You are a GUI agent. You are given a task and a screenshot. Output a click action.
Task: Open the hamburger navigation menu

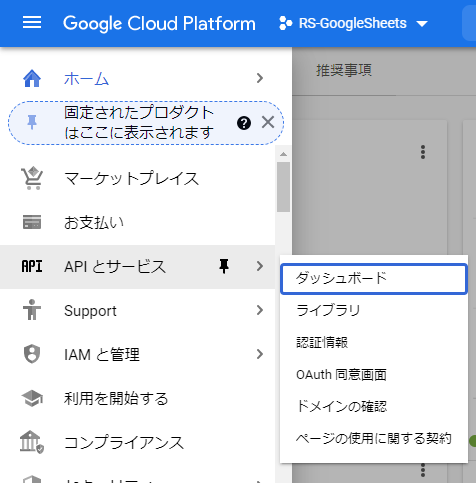(32, 22)
